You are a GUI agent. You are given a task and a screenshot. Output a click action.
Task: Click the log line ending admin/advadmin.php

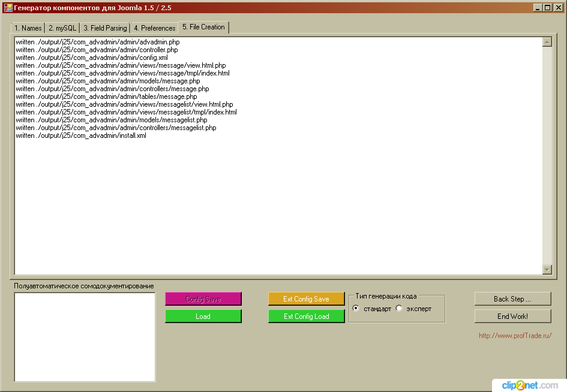pyautogui.click(x=98, y=42)
